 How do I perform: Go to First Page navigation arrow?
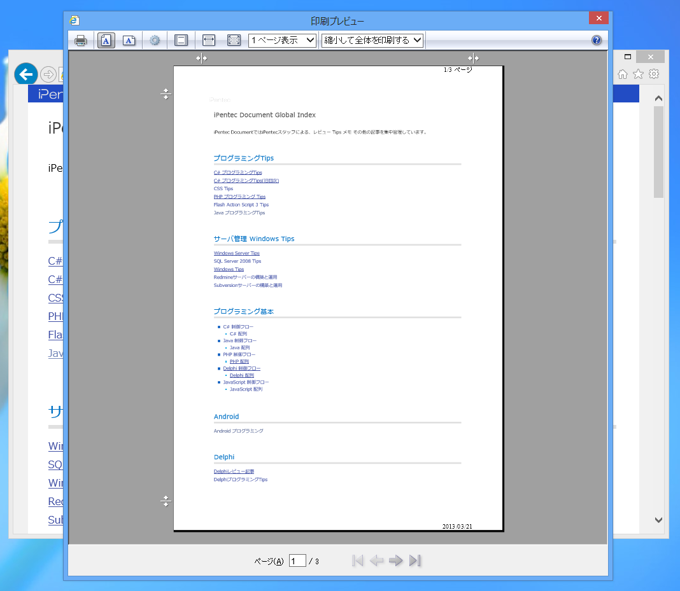click(358, 561)
